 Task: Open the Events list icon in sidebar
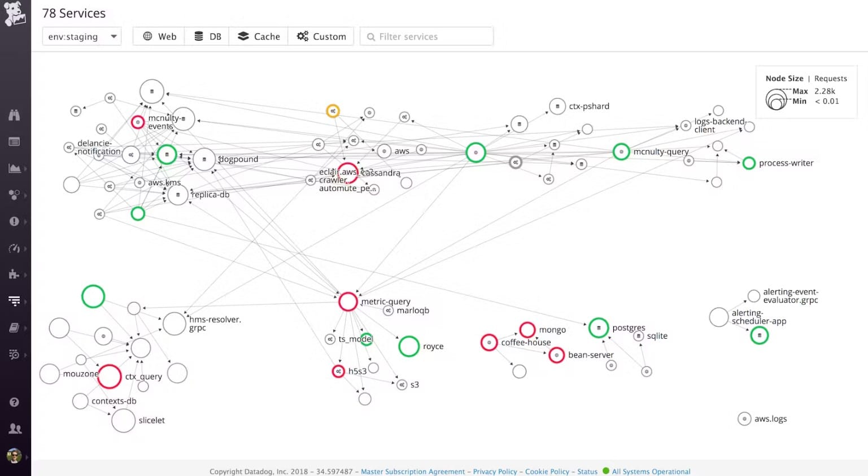tap(14, 142)
